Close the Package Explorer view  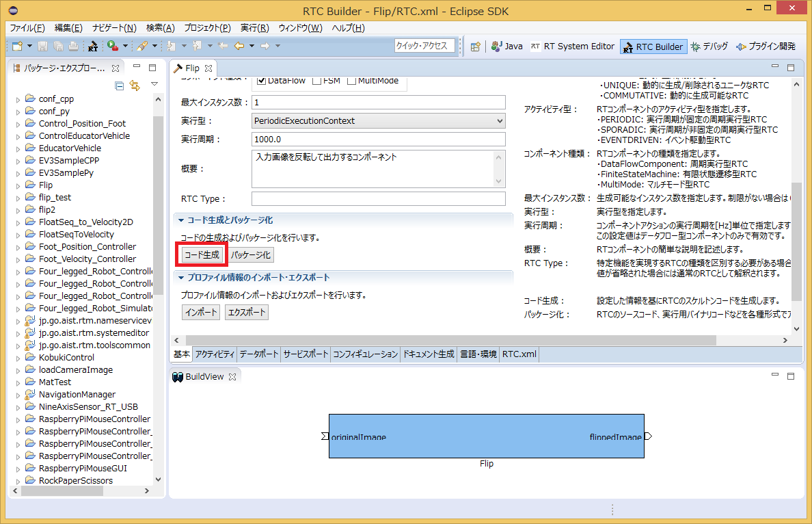click(116, 68)
